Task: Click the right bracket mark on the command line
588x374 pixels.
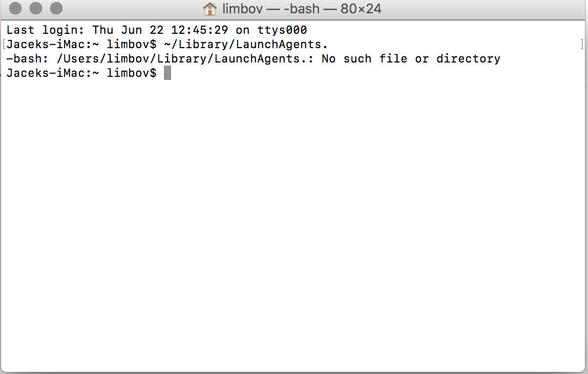Action: (x=582, y=44)
